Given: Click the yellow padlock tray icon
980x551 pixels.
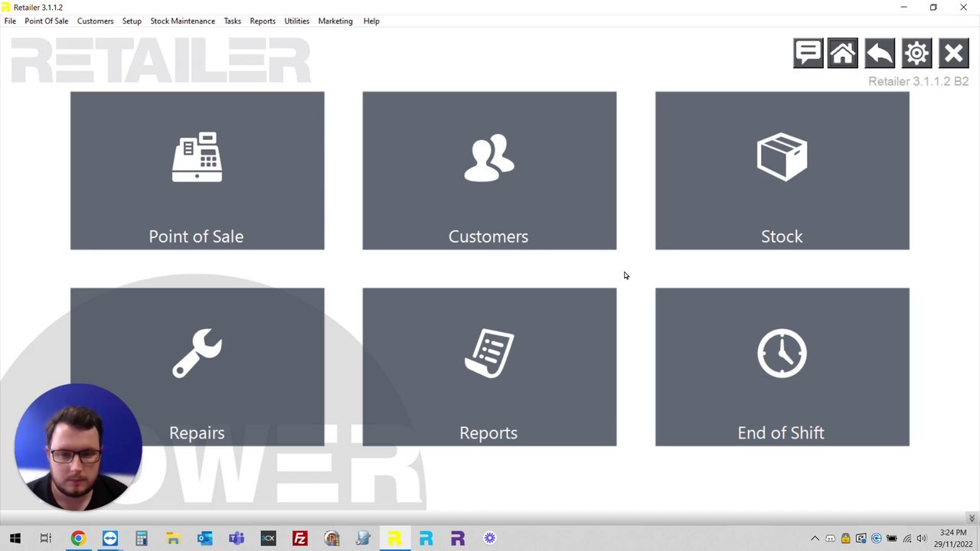Looking at the screenshot, I should click(x=845, y=538).
